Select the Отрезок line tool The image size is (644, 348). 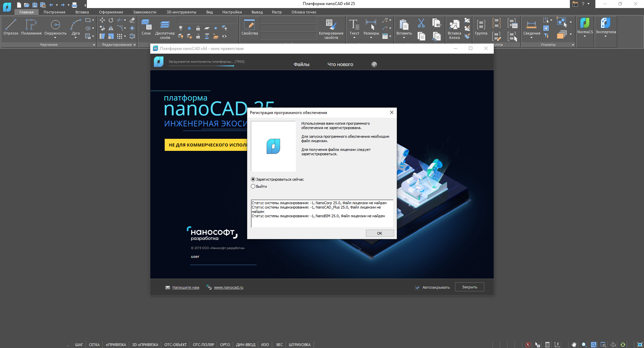pyautogui.click(x=11, y=27)
